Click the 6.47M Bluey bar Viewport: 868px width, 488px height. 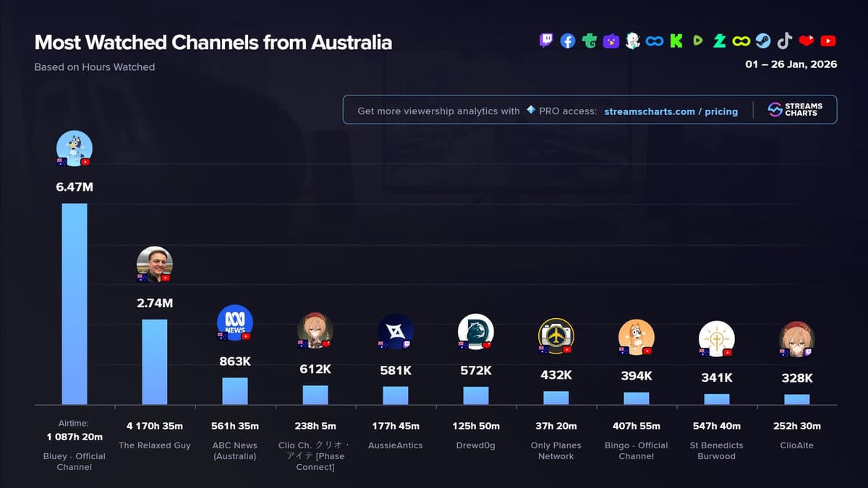click(75, 304)
